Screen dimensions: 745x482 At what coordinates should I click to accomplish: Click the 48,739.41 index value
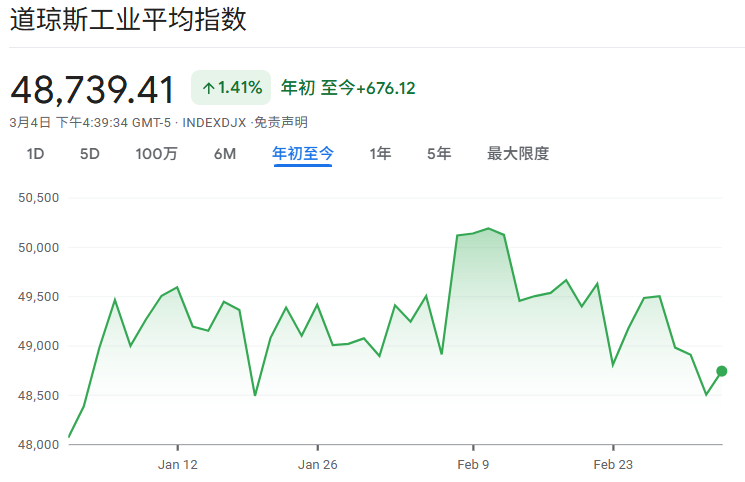(x=92, y=90)
